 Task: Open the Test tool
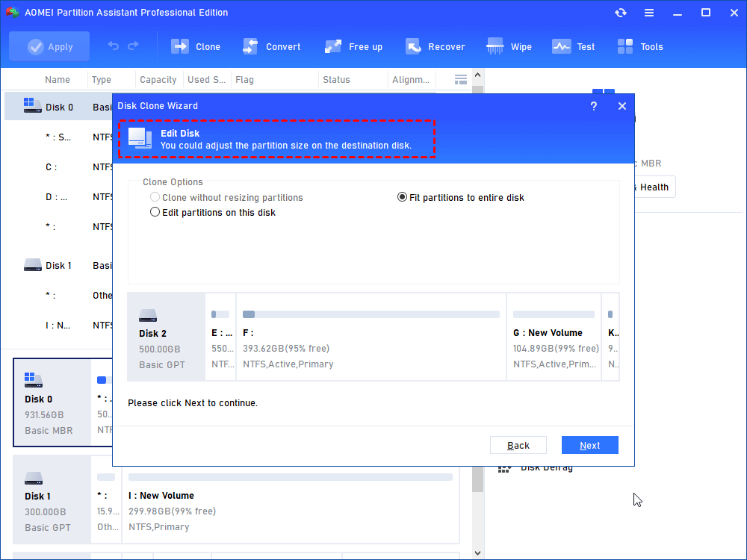coord(573,46)
